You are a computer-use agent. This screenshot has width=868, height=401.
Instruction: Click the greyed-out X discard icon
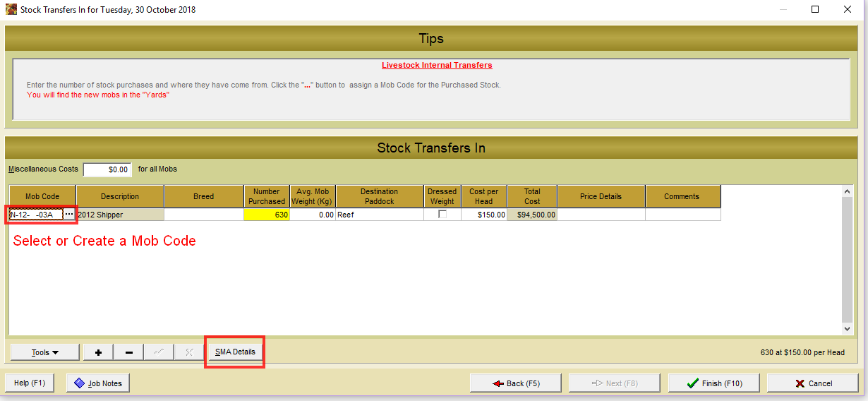click(x=188, y=352)
